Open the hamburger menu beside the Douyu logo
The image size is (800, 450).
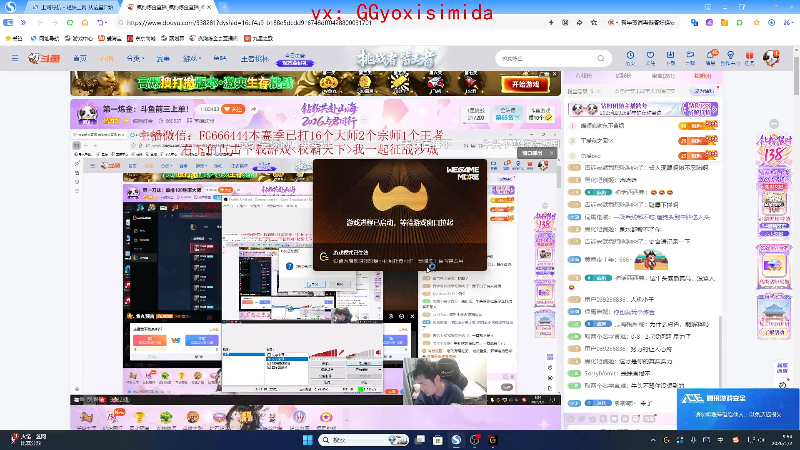point(15,59)
